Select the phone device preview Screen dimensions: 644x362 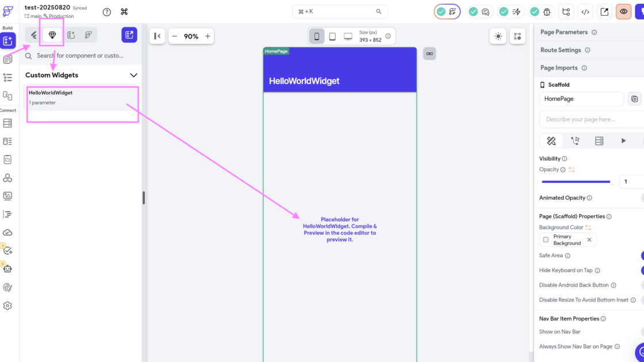coord(317,36)
